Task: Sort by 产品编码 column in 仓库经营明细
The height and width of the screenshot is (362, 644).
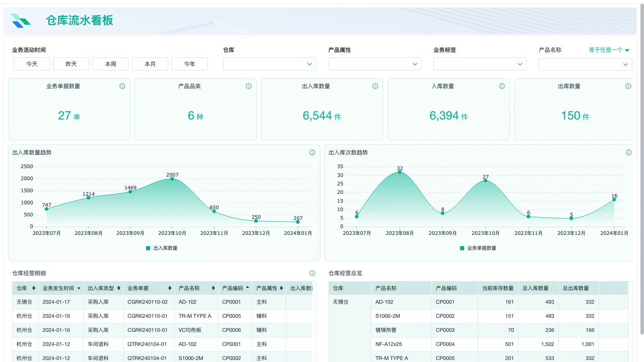Action: [248, 288]
